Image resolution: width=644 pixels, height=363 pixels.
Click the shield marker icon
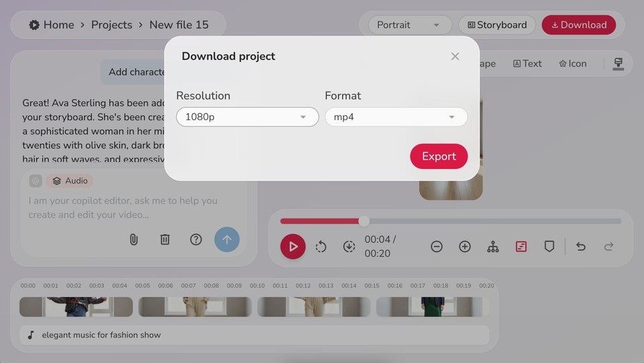[x=549, y=247]
